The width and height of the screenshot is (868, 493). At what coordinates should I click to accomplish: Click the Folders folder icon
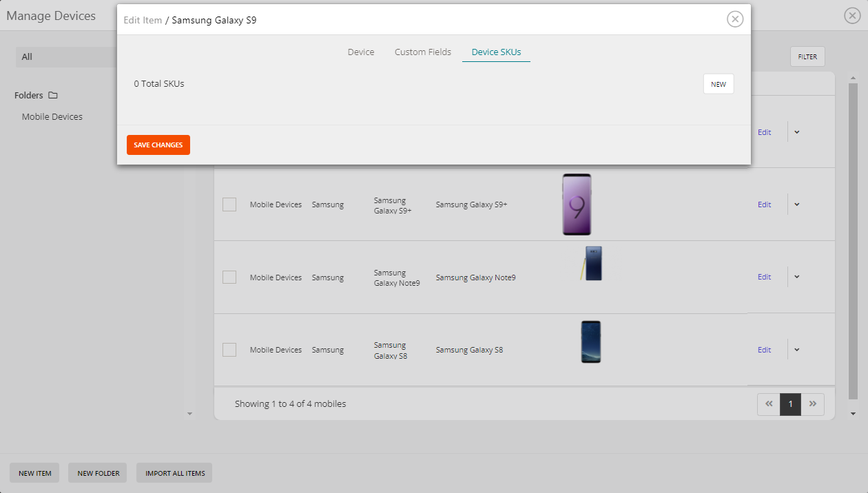coord(53,96)
